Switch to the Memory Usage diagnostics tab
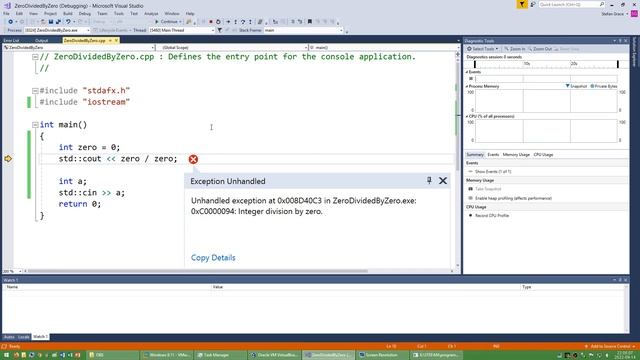This screenshot has height=360, width=640. click(x=516, y=155)
